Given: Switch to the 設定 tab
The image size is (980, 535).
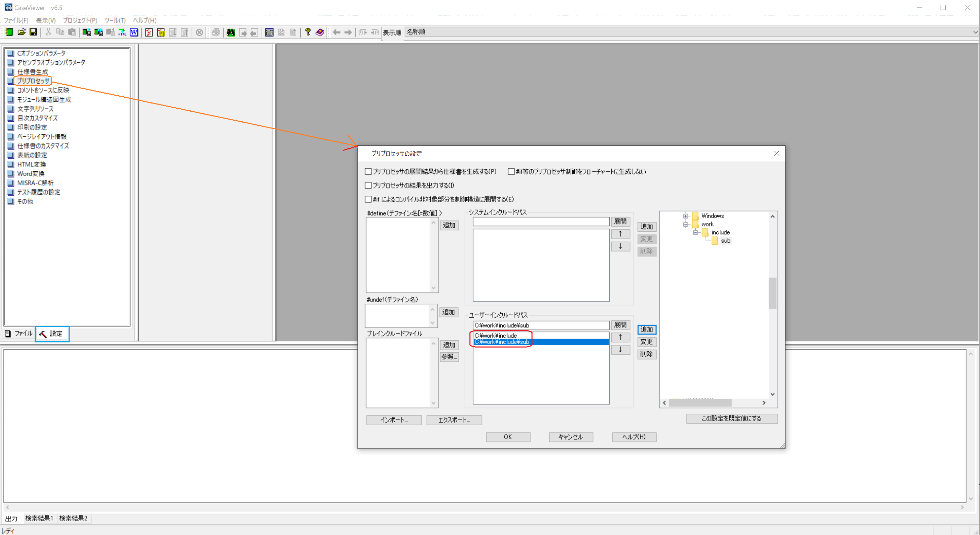Looking at the screenshot, I should point(52,334).
